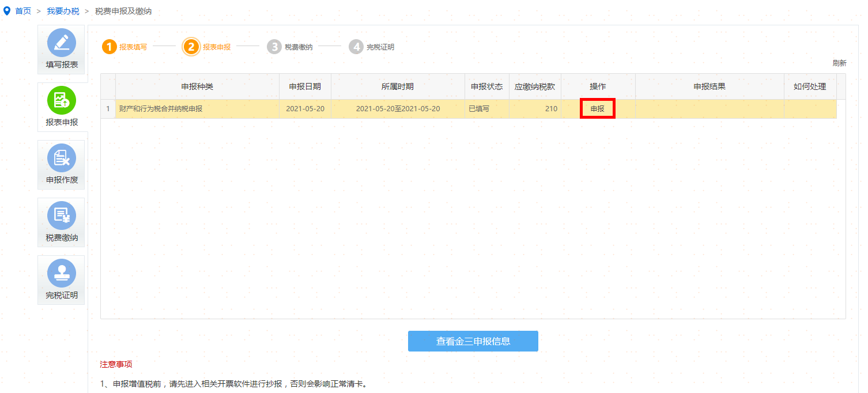Go to step 4 完税证明
This screenshot has width=868, height=393.
tap(372, 47)
